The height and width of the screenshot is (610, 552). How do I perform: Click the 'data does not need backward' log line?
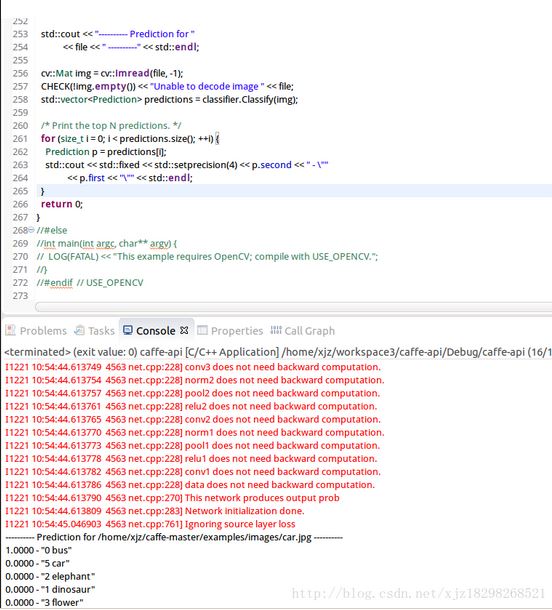(x=190, y=485)
